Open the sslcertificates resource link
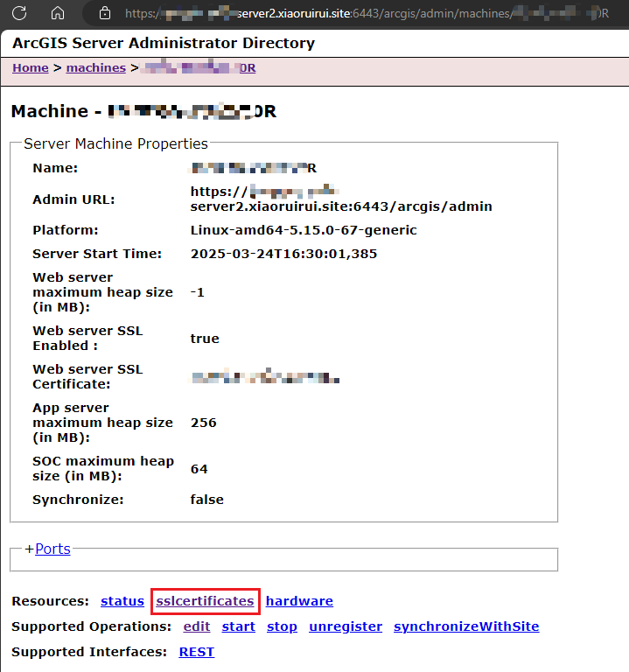Viewport: 629px width, 672px height. (205, 601)
